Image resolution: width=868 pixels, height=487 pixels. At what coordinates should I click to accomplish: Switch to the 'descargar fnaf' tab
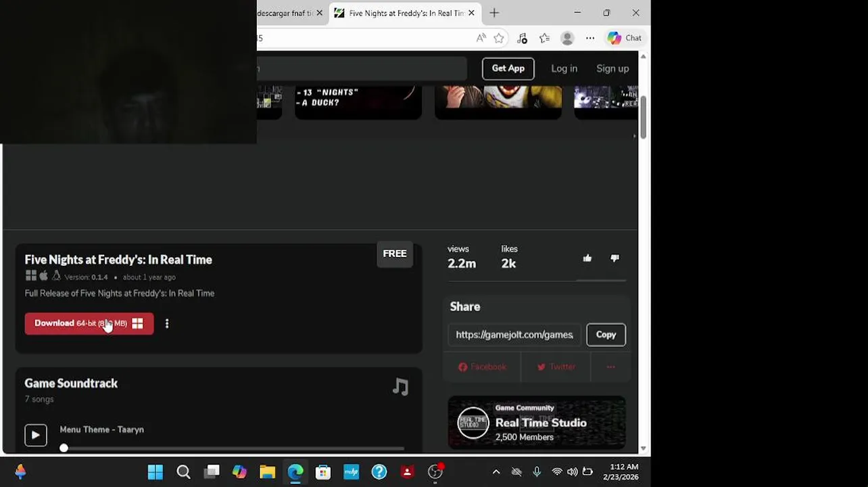click(285, 13)
